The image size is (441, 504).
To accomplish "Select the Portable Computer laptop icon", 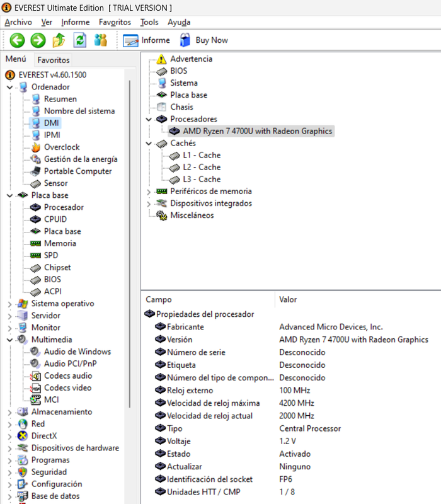I will (36, 171).
